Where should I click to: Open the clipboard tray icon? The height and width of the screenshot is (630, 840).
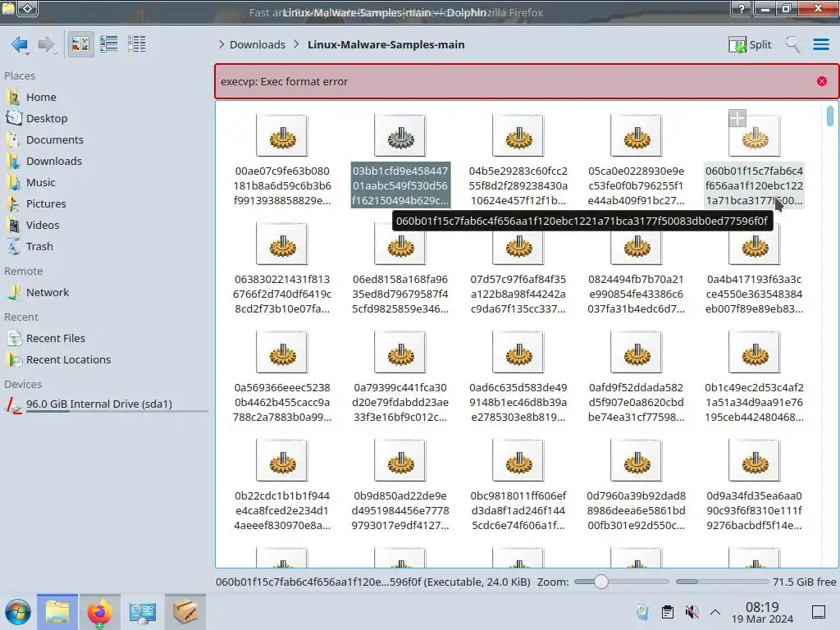[668, 612]
